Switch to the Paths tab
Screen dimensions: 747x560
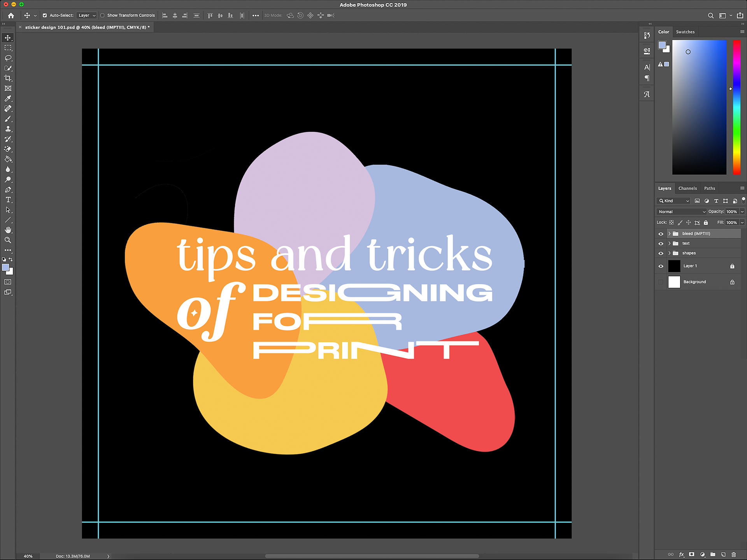(709, 188)
